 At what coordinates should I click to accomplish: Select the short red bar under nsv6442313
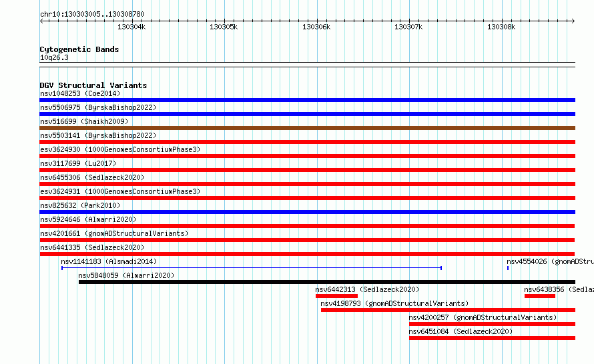click(336, 296)
